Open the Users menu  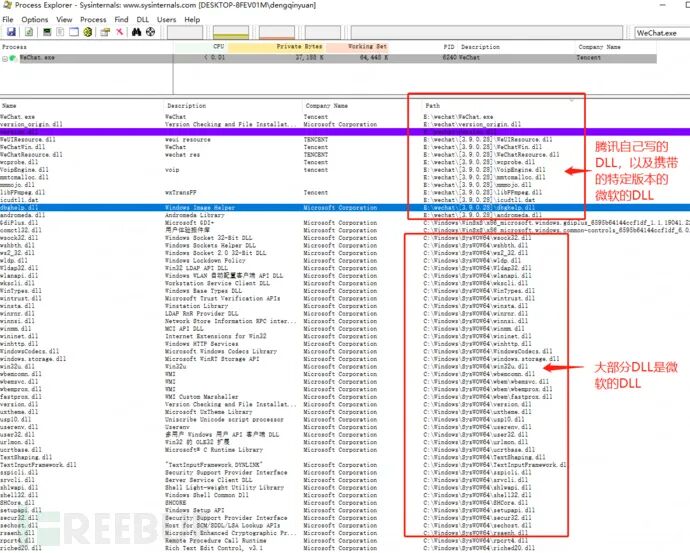166,20
